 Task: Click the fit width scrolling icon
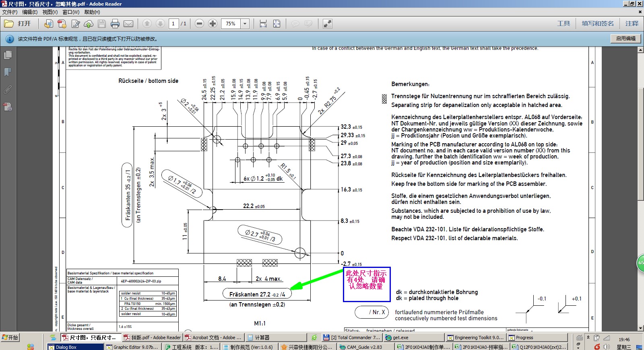tap(263, 24)
